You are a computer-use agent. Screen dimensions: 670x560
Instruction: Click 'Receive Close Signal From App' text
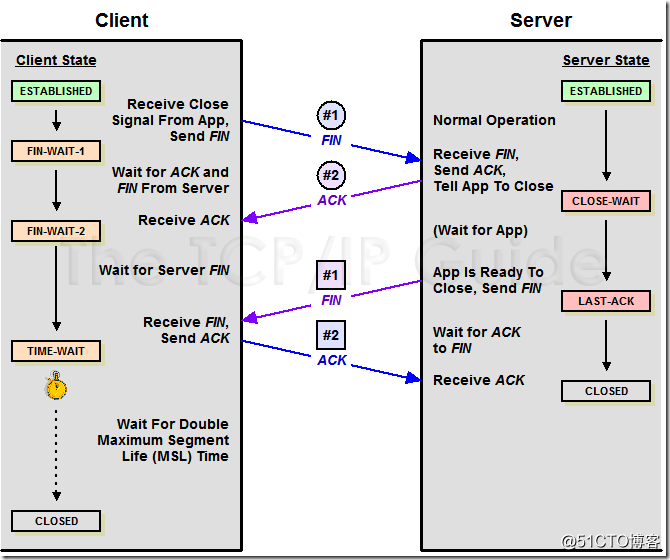coord(170,112)
